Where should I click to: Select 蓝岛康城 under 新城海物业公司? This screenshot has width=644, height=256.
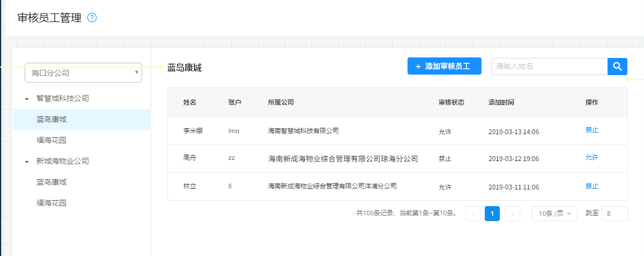coord(51,182)
